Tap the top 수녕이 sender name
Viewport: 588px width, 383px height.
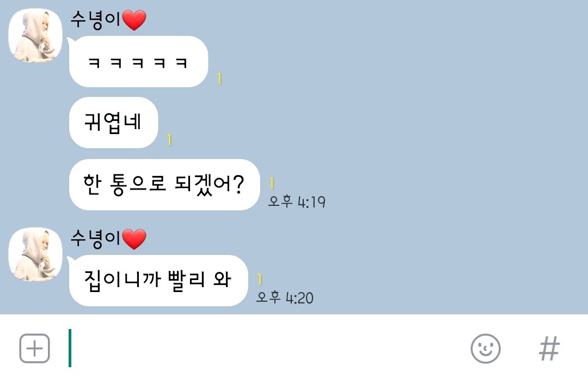95,20
